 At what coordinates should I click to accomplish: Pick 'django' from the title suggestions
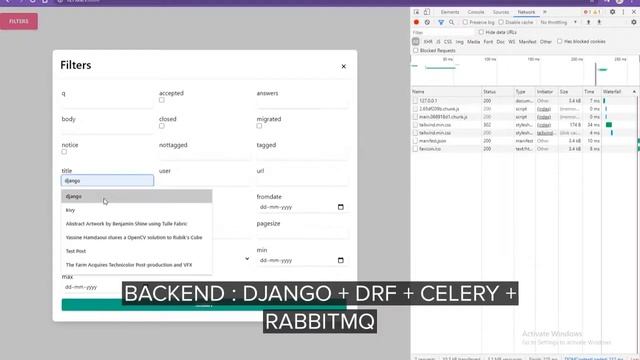pos(137,196)
